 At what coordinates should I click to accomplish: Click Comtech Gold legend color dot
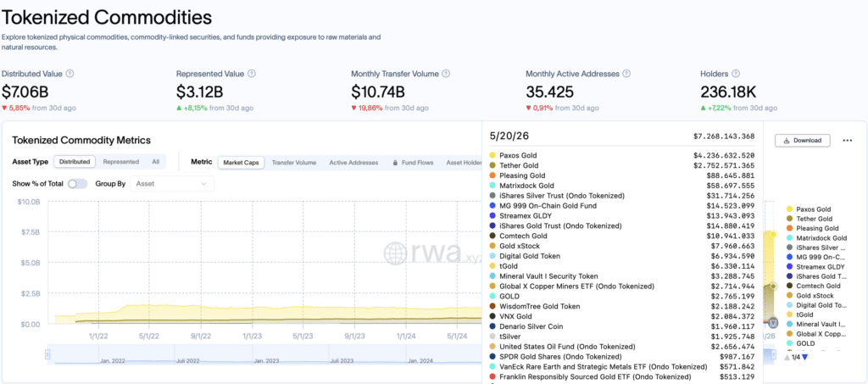click(x=789, y=286)
